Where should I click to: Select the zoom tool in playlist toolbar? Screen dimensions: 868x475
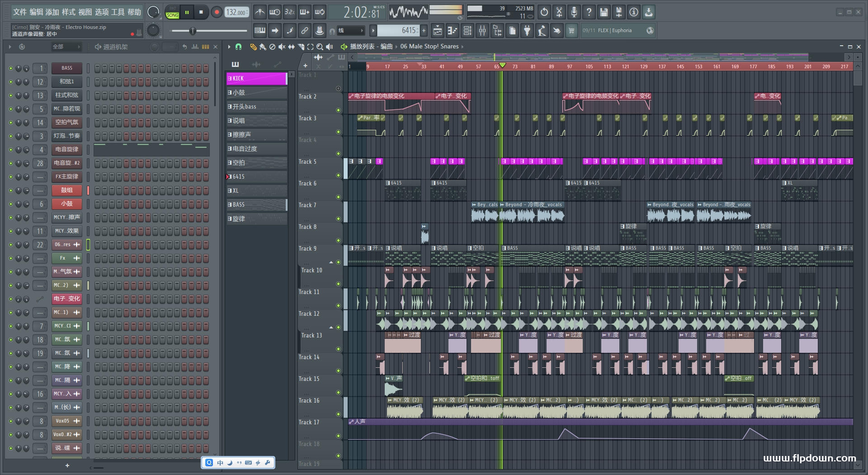click(320, 47)
